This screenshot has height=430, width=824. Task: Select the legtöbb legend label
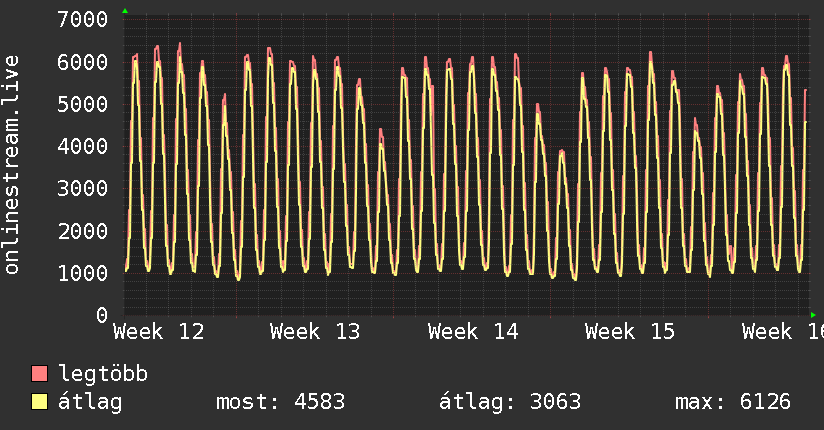[103, 375]
